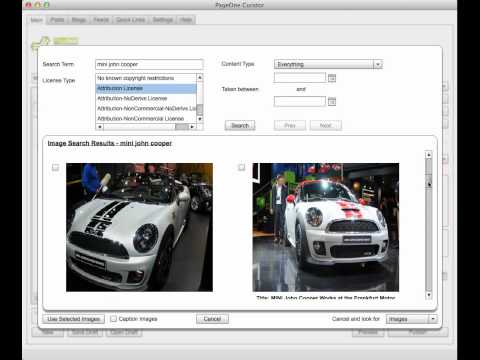Switch to the Posts tab in main window

(57, 20)
